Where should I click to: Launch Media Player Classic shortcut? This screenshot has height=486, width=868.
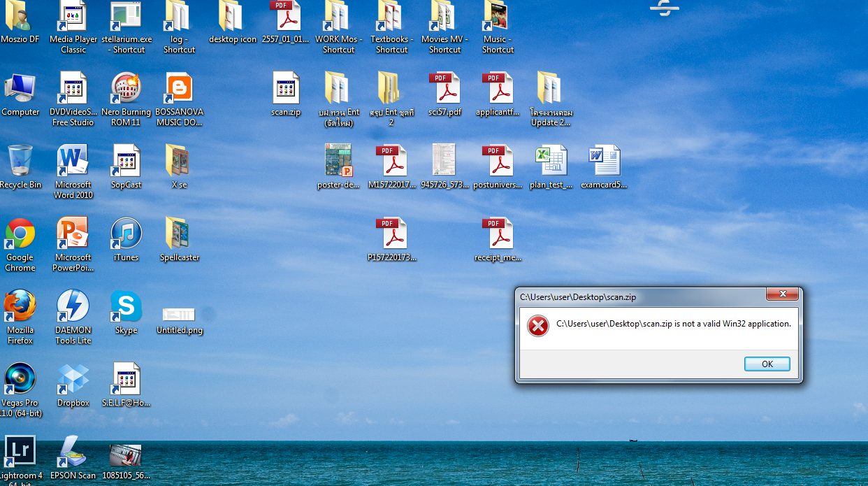click(73, 17)
